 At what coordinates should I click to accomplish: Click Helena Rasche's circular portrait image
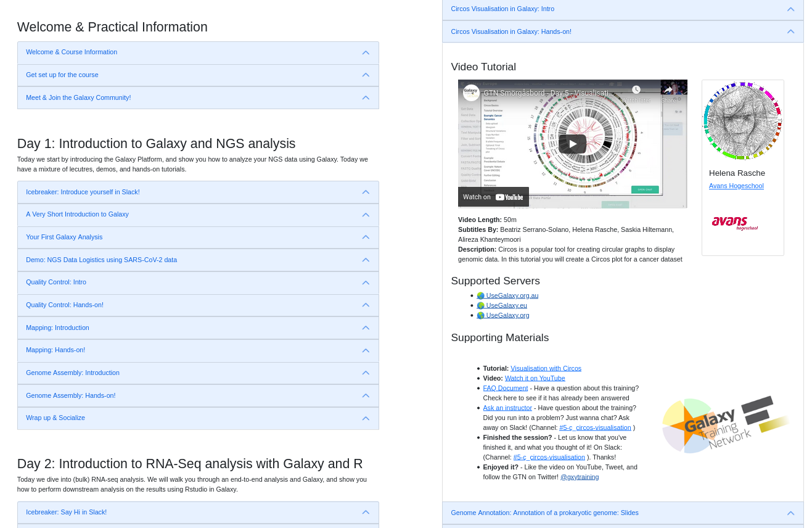[x=742, y=121]
